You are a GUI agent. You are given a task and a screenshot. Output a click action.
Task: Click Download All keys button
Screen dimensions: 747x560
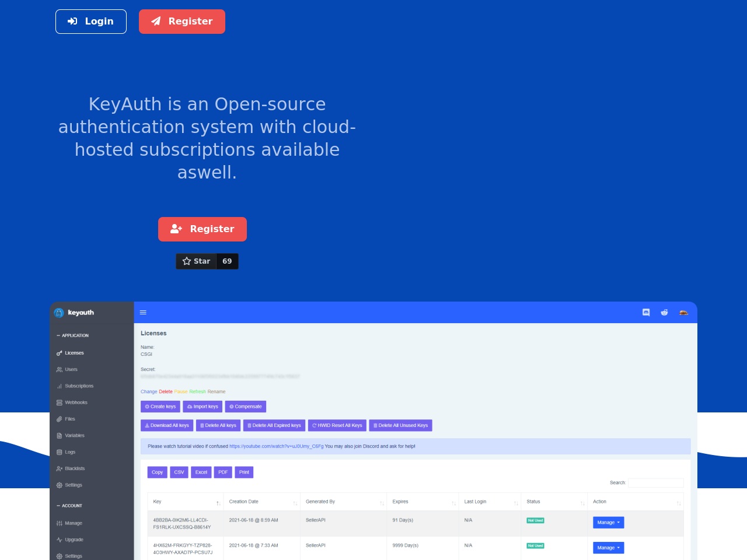tap(167, 425)
